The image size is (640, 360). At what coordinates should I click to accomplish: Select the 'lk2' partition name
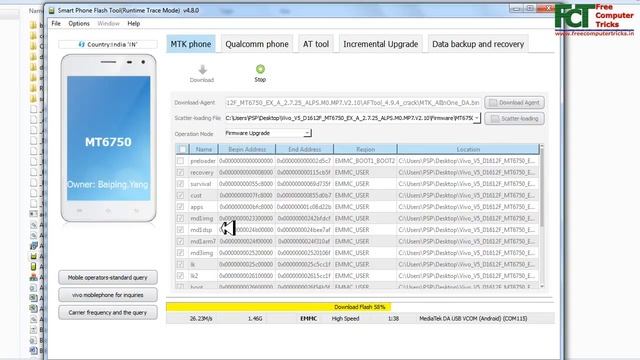coord(194,276)
